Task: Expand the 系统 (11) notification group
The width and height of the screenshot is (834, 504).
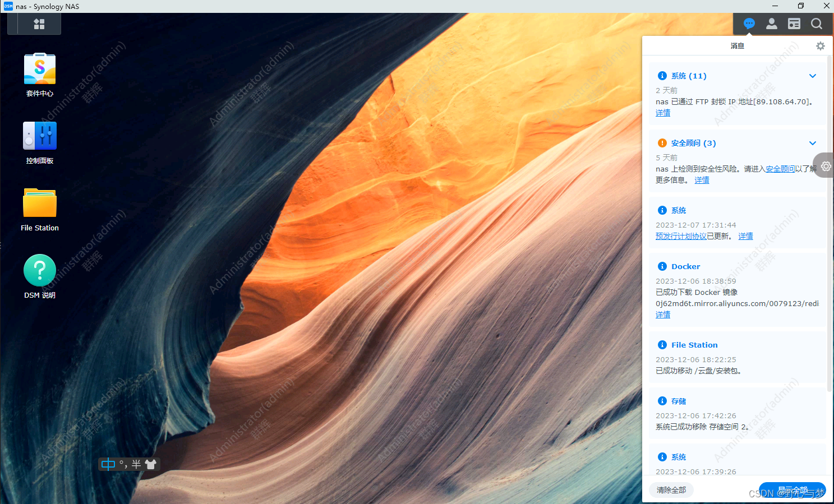Action: coord(813,76)
